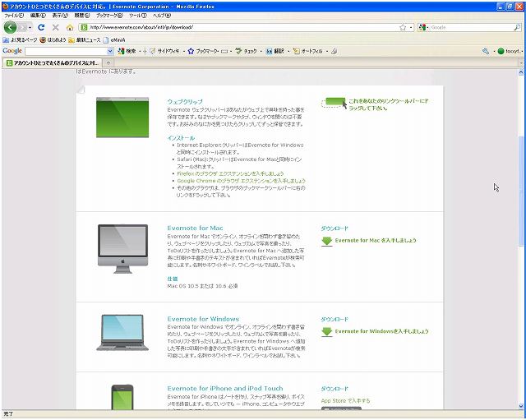Click the green clipper bookmarklet button
Screen dimensions: 526x420
click(x=335, y=102)
